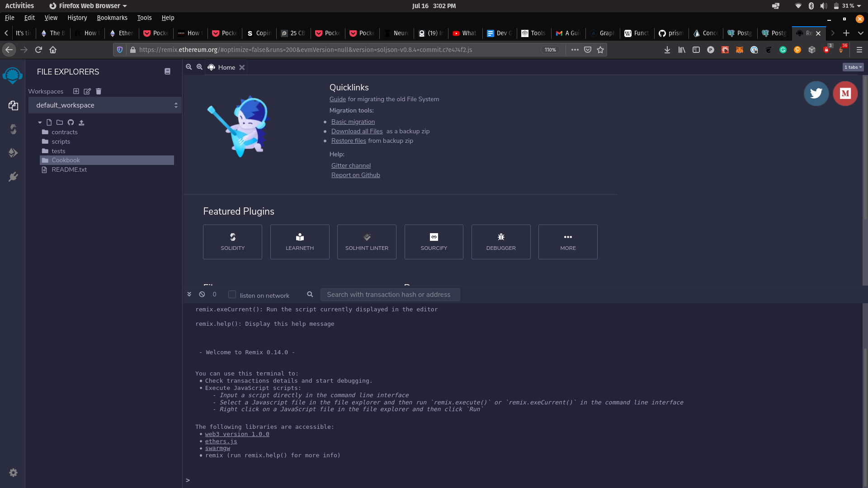The height and width of the screenshot is (488, 868).
Task: Expand the scripts folder in file explorer
Action: pyautogui.click(x=60, y=141)
